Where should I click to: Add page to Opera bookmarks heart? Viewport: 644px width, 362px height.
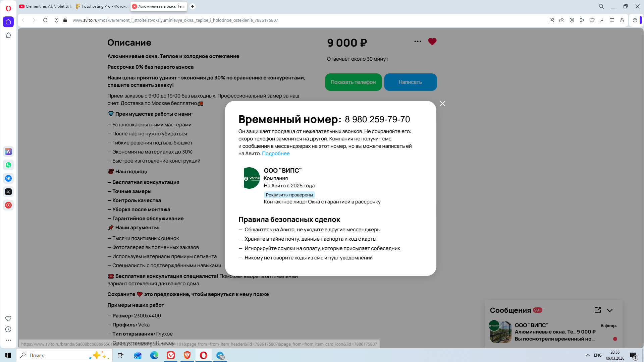tap(592, 20)
